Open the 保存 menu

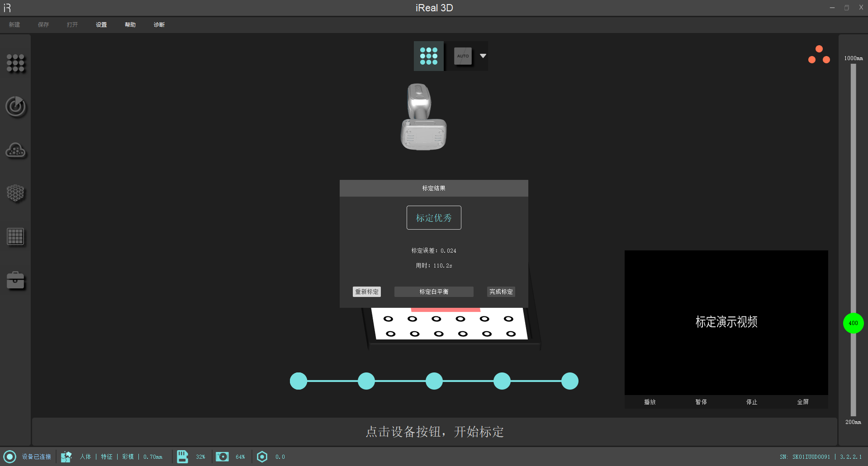(43, 25)
